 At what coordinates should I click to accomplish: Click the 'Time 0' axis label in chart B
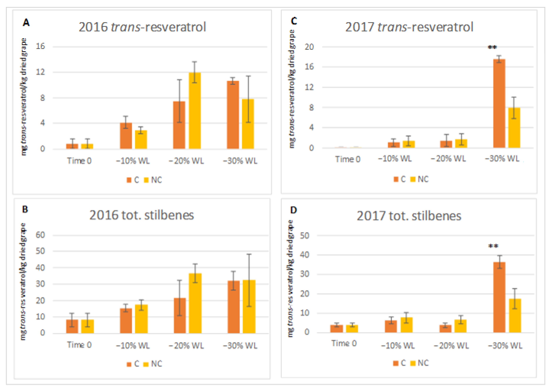79,345
